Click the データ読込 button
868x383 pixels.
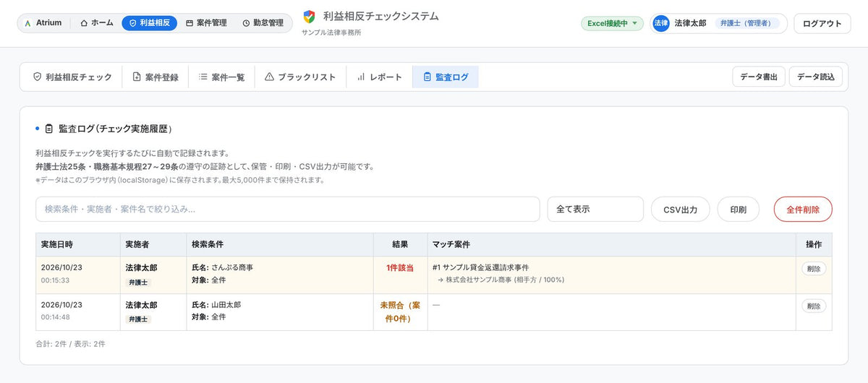click(816, 77)
